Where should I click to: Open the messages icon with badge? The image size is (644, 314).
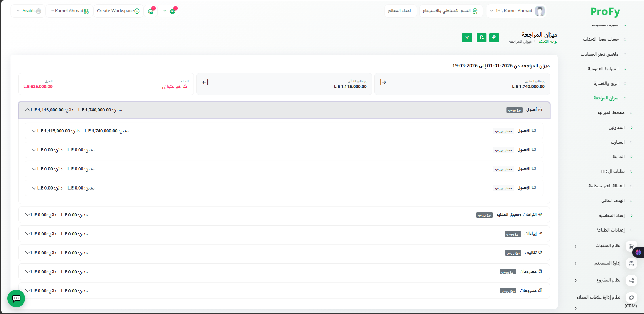click(151, 11)
